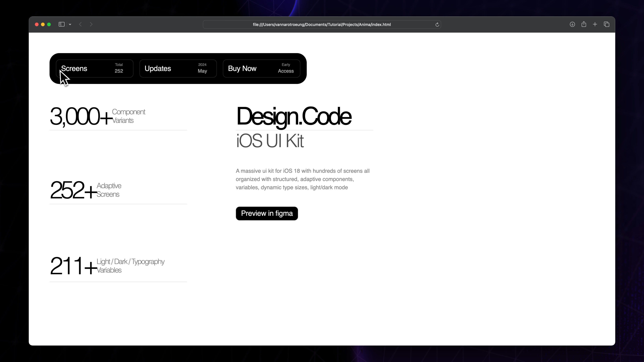This screenshot has width=644, height=362.
Task: Click the Total 252 text in navbar
Action: click(x=119, y=68)
